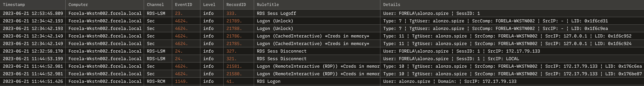
Task: Click the RecordID column header
Action: [239, 5]
